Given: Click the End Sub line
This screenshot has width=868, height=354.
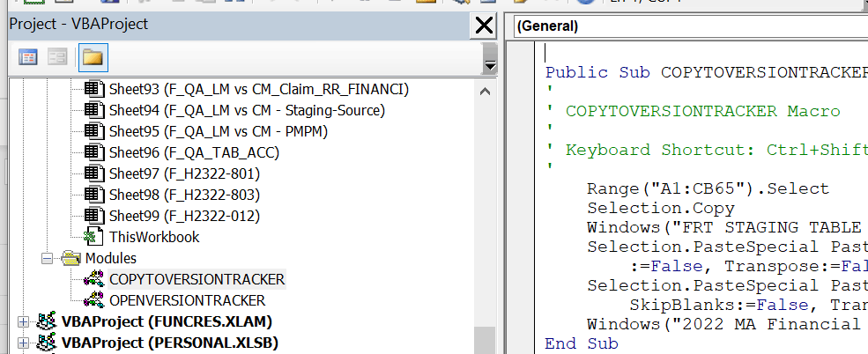Looking at the screenshot, I should click(x=582, y=343).
